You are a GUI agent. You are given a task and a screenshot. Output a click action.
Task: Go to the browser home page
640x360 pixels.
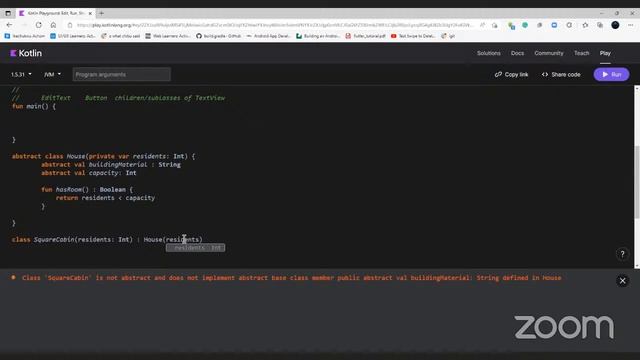(x=53, y=25)
